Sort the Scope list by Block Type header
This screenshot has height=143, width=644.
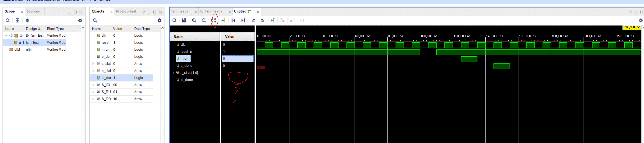(56, 29)
